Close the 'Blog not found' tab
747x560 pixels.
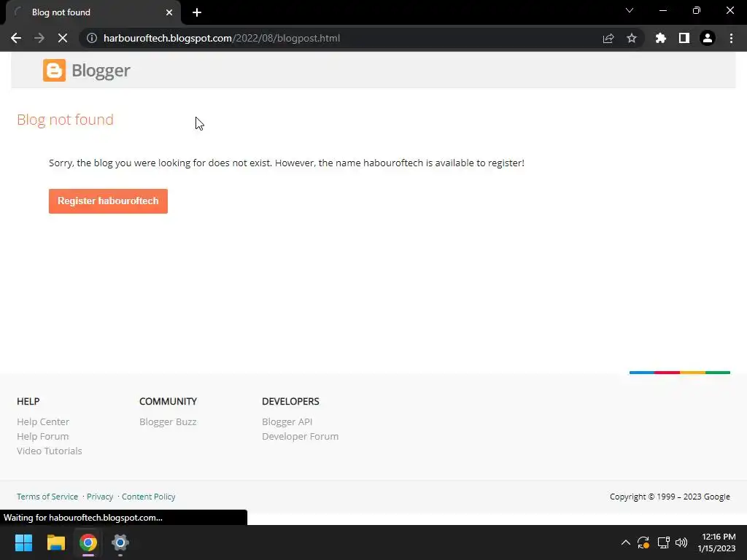[x=169, y=12]
